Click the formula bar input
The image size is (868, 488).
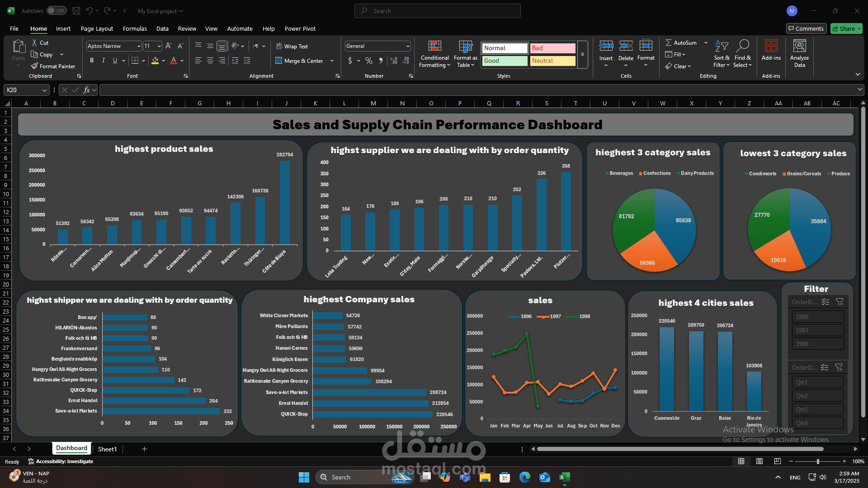coord(477,90)
